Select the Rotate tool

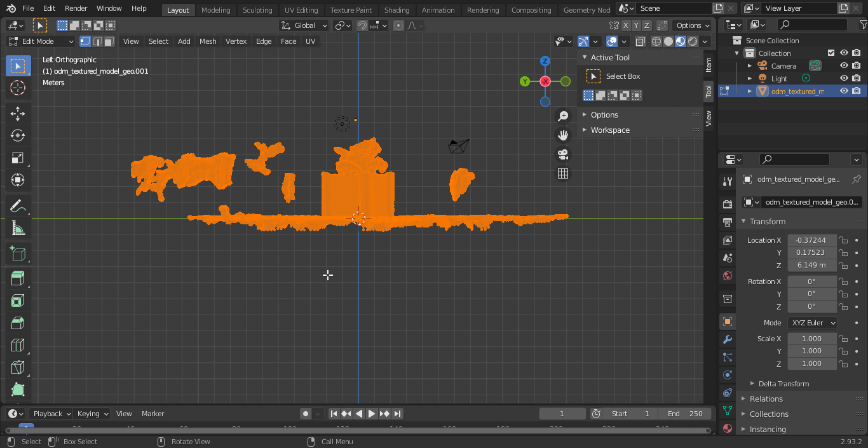coord(18,136)
